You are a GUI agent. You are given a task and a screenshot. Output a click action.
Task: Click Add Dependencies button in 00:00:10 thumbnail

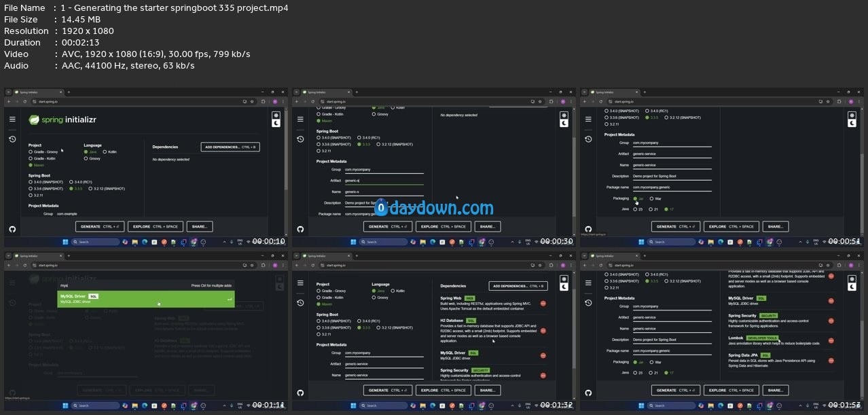click(x=230, y=147)
